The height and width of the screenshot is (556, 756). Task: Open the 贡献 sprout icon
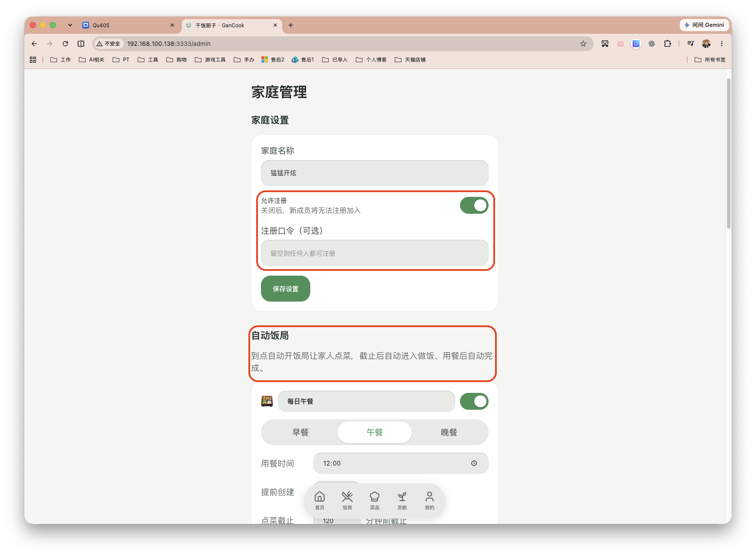(x=402, y=500)
